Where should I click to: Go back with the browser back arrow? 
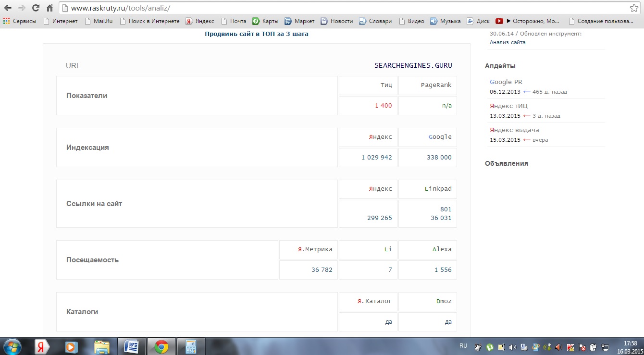(8, 8)
